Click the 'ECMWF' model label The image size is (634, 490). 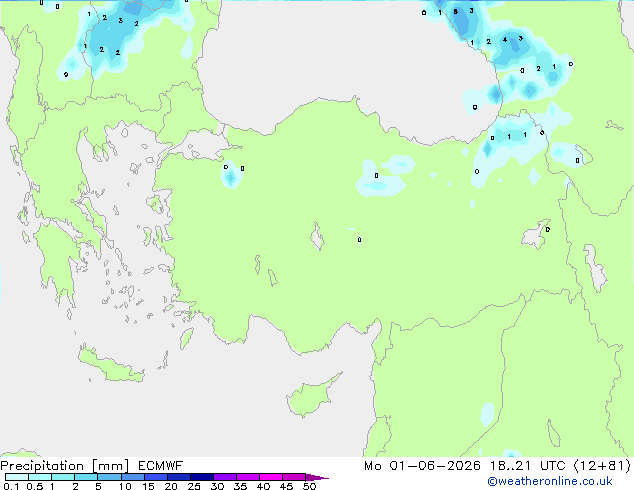161,466
